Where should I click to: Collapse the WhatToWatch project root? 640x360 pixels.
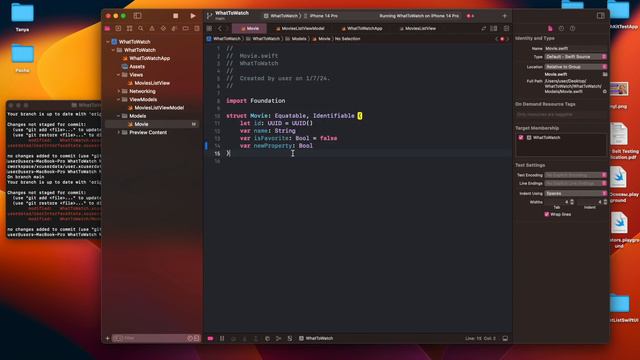(x=108, y=42)
